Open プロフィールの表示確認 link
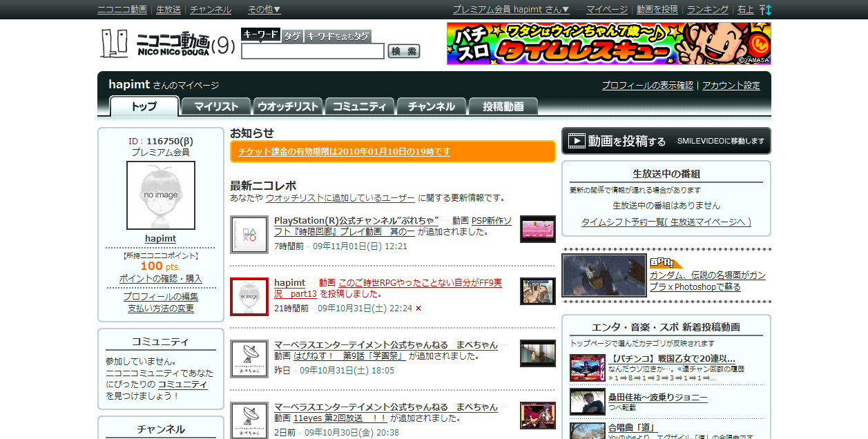 tap(647, 86)
